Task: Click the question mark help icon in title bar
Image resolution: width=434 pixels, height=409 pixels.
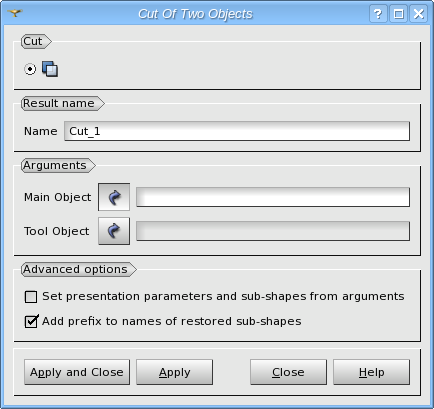Action: click(x=378, y=14)
